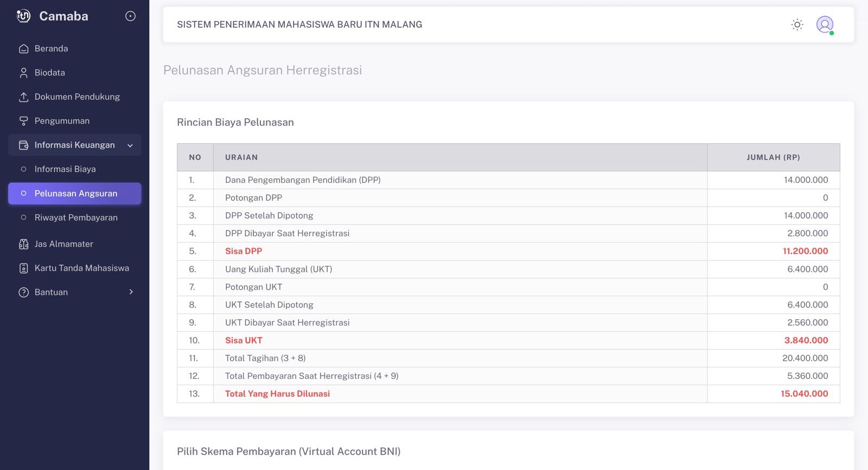Open the user profile avatar menu
868x470 pixels.
click(x=825, y=24)
